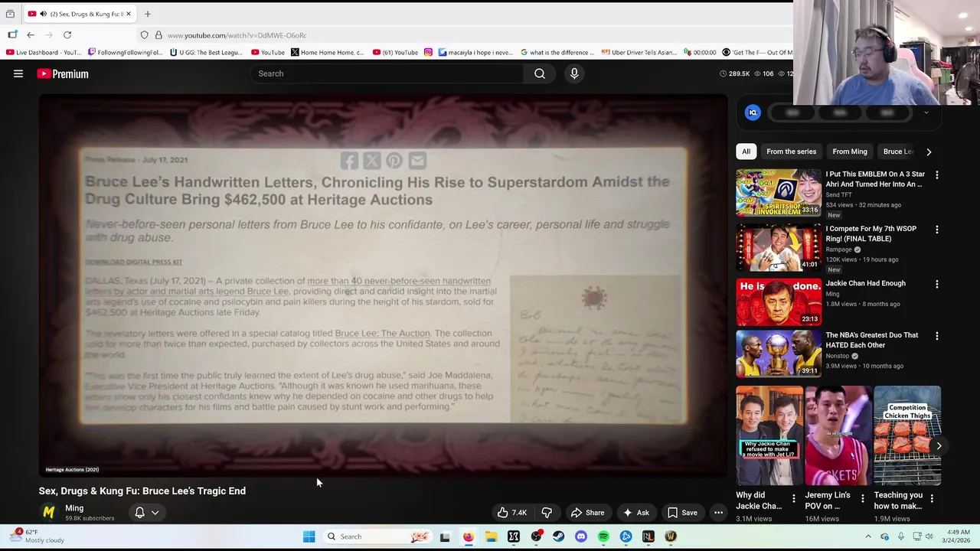
Task: Go back one page in browser
Action: (31, 35)
